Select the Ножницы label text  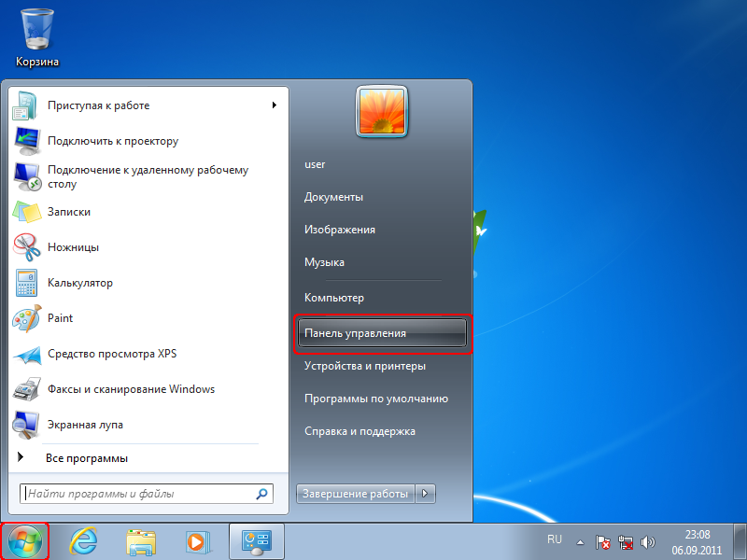click(74, 247)
